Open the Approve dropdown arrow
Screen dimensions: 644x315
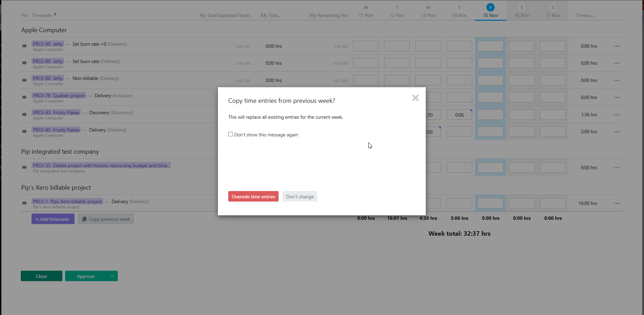(x=112, y=276)
